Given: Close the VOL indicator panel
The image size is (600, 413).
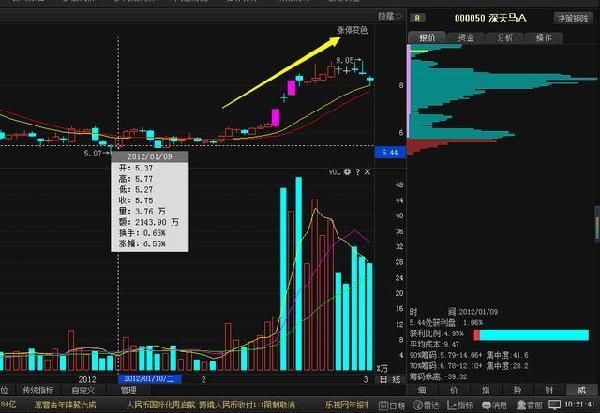Looking at the screenshot, I should 367,172.
